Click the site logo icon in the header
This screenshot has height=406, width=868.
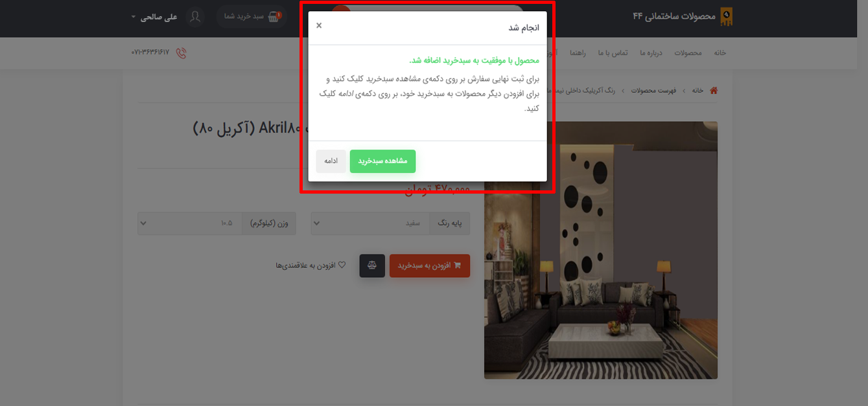pos(727,16)
